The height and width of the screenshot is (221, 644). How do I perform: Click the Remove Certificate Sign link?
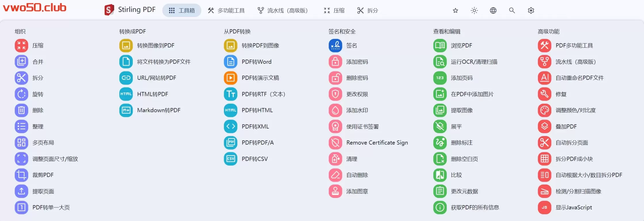(377, 143)
